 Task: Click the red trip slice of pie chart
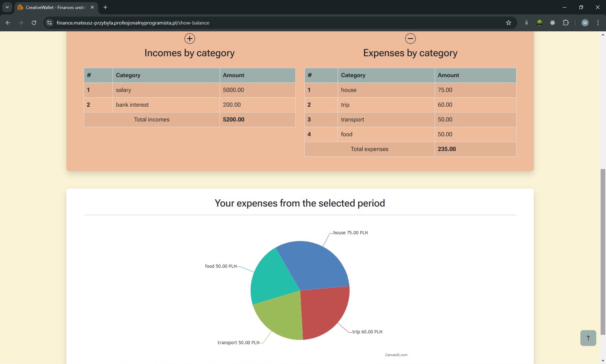pos(323,310)
